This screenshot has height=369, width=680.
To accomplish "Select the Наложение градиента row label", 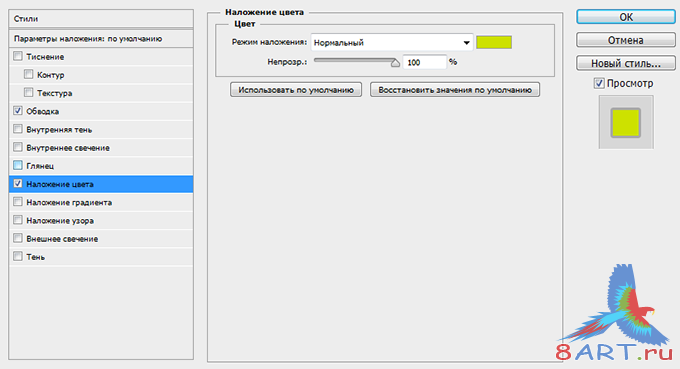I will click(69, 202).
